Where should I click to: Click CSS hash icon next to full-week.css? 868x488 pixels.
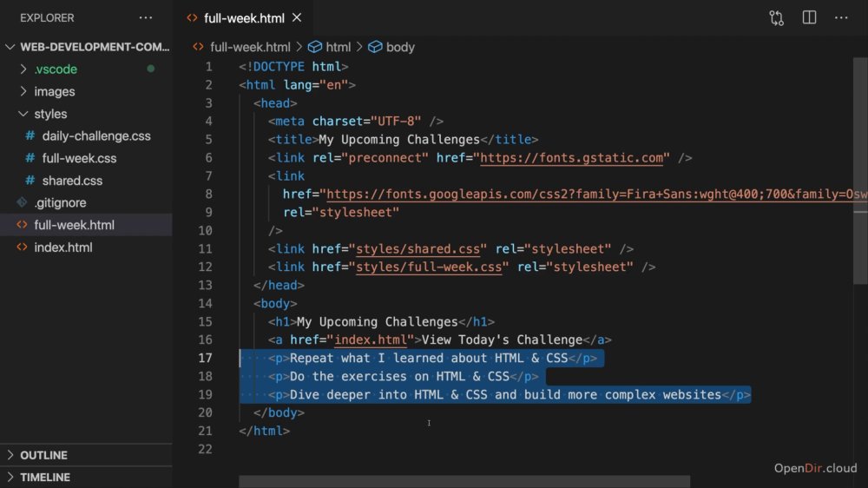click(x=30, y=158)
